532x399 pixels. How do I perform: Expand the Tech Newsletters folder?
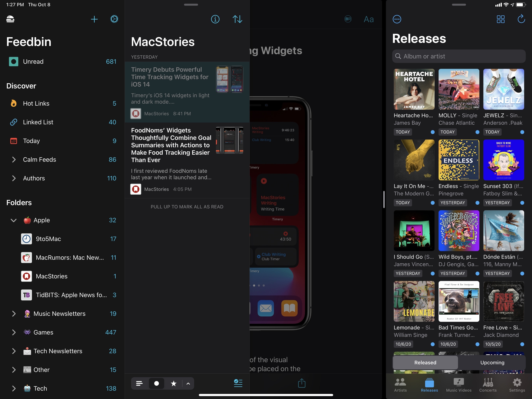[14, 351]
